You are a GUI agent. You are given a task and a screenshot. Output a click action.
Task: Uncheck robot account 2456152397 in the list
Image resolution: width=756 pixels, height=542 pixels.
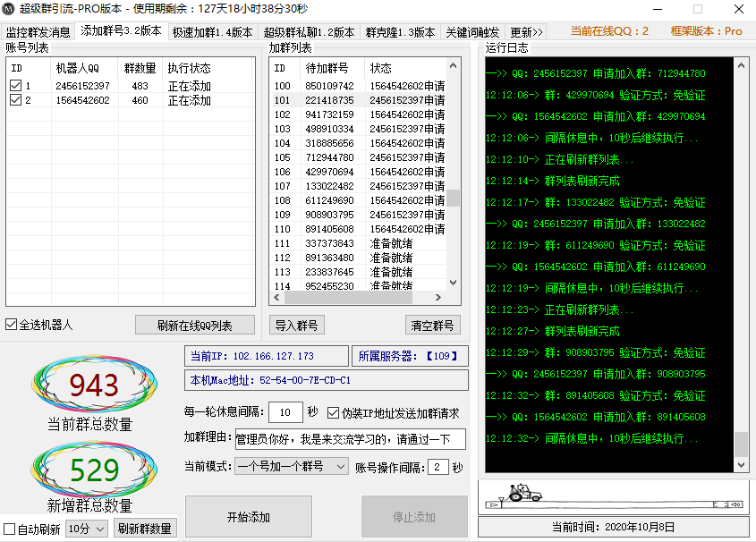coord(17,83)
